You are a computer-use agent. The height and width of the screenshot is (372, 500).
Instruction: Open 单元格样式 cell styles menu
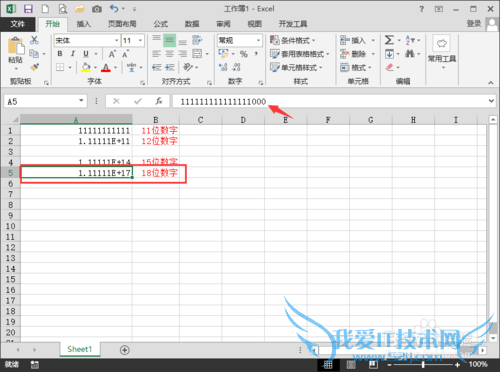pos(296,68)
